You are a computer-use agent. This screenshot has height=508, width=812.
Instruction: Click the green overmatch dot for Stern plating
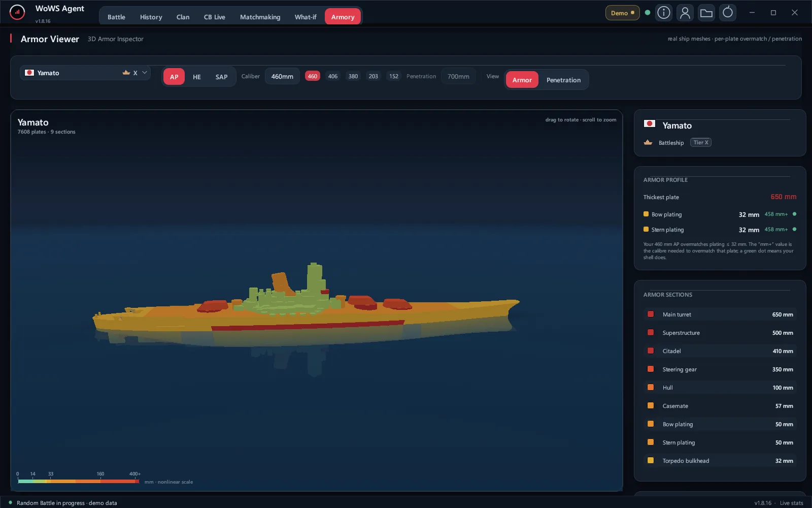coord(794,229)
